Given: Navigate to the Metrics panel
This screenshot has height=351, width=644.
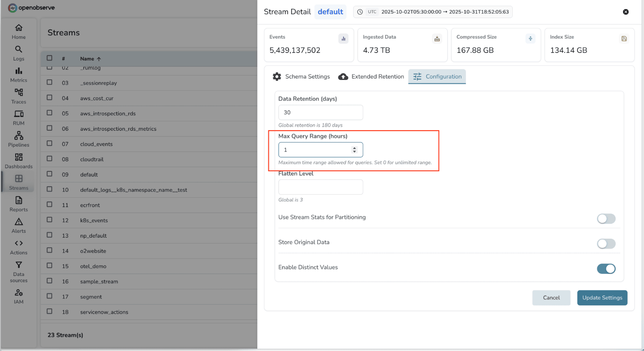Looking at the screenshot, I should click(18, 75).
